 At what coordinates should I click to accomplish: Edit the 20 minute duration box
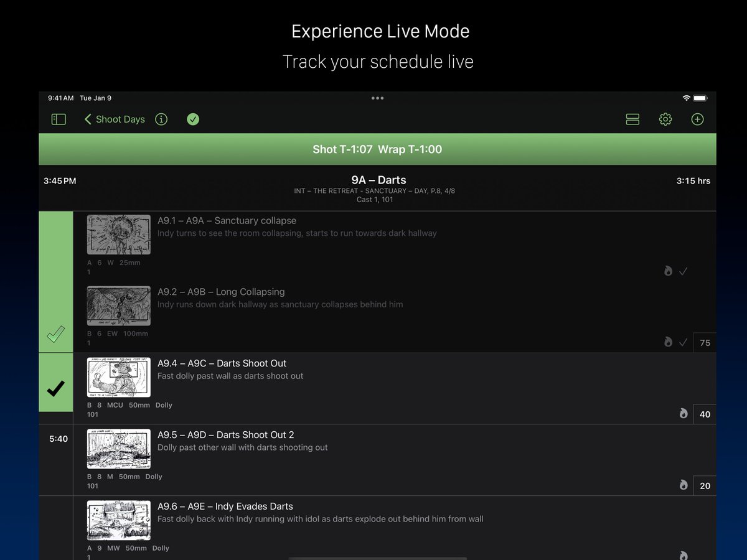tap(705, 486)
